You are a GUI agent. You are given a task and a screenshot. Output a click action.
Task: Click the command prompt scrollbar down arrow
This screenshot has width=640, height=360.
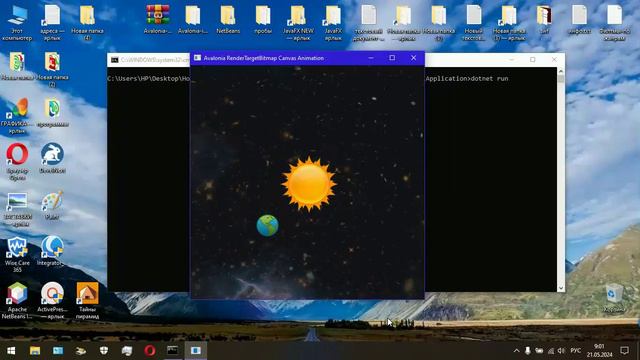[x=561, y=288]
